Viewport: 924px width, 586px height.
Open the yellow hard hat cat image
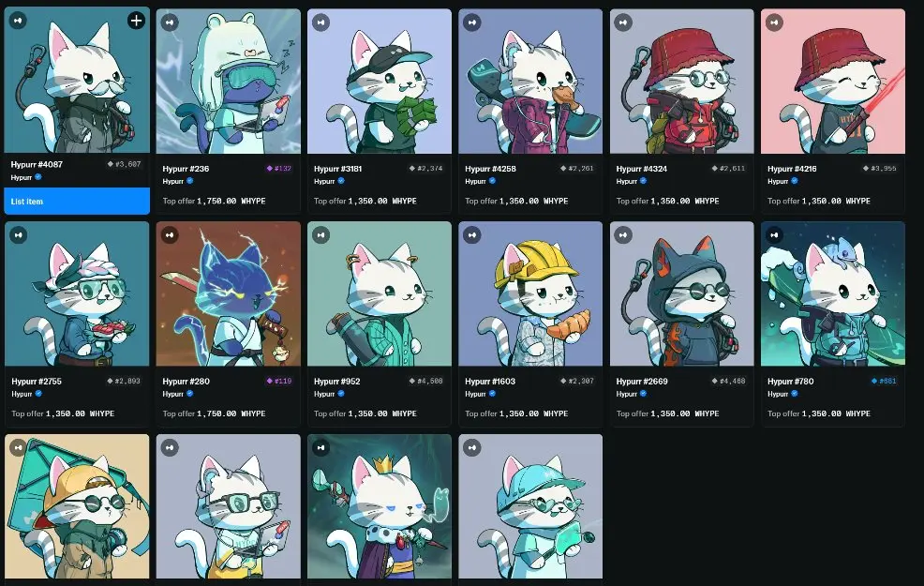[530, 293]
